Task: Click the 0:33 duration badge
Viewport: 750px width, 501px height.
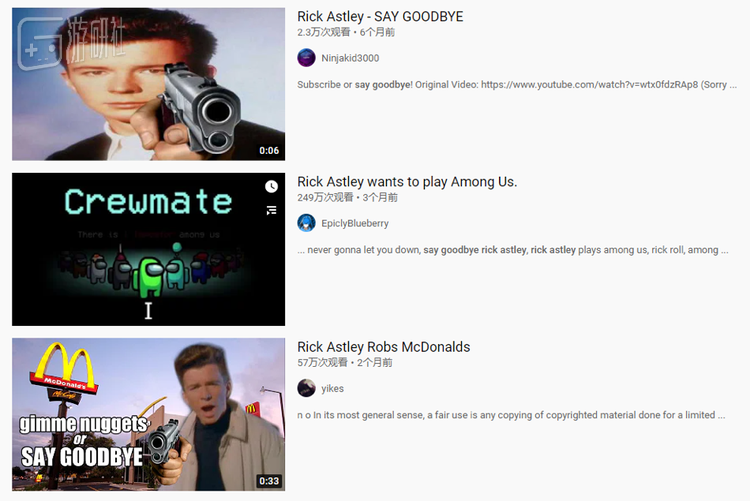Action: pos(269,481)
